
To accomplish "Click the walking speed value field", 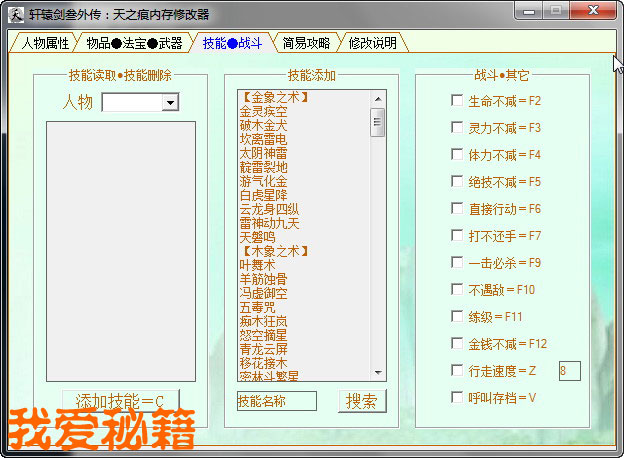I will click(x=568, y=371).
